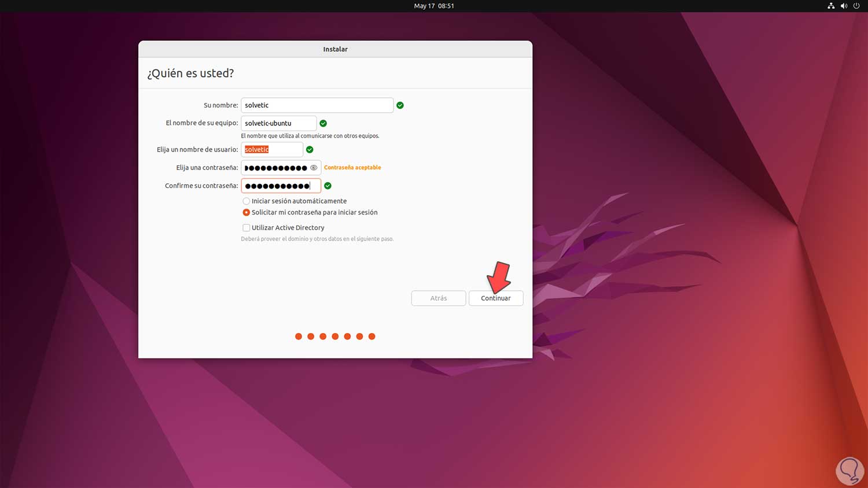Click the ¿Quién es usted? heading
The height and width of the screenshot is (488, 868).
(190, 73)
